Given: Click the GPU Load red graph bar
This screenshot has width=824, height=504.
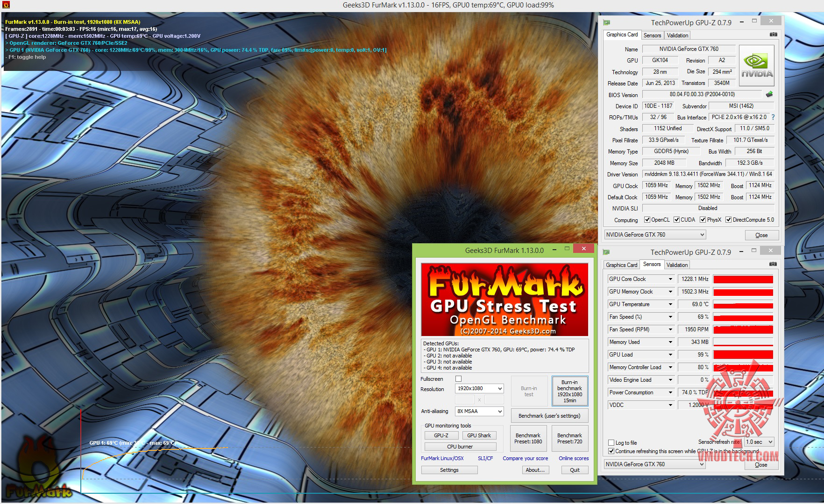Looking at the screenshot, I should pyautogui.click(x=743, y=355).
